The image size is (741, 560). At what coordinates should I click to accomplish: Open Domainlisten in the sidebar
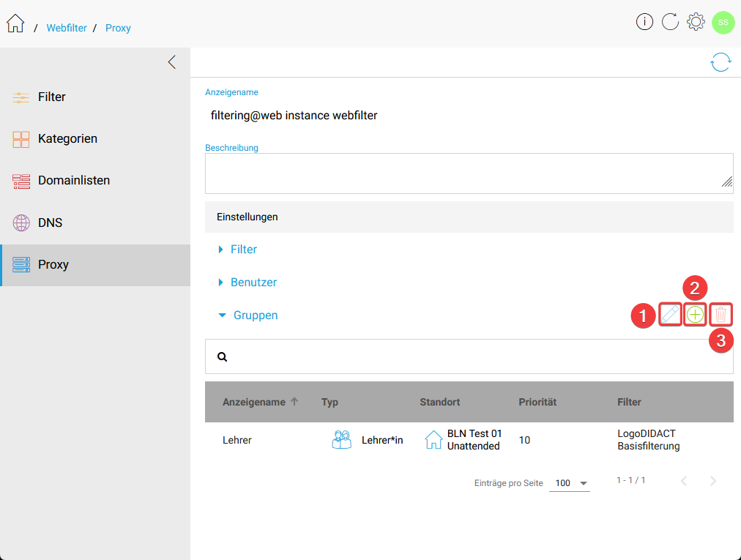pyautogui.click(x=95, y=181)
